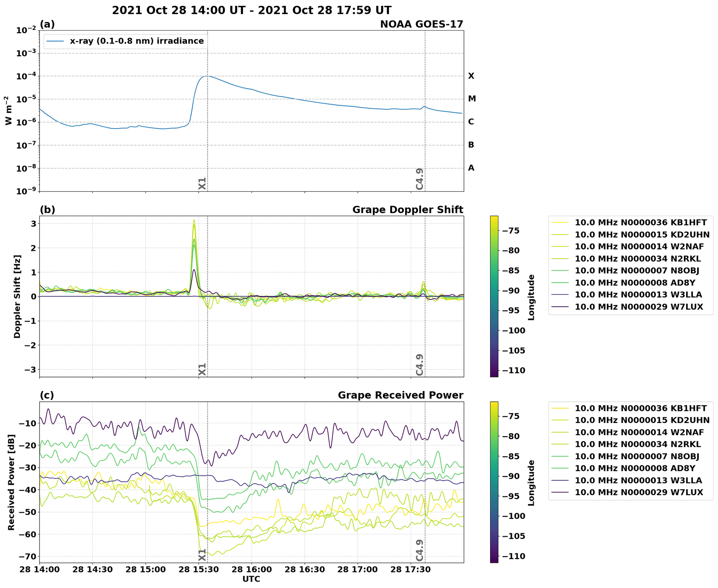
Task: Click the NOAA GOES-17 panel title
Action: pos(421,24)
